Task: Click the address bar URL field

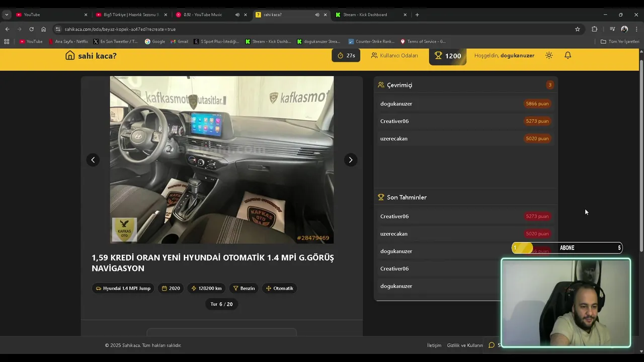Action: 317,29
